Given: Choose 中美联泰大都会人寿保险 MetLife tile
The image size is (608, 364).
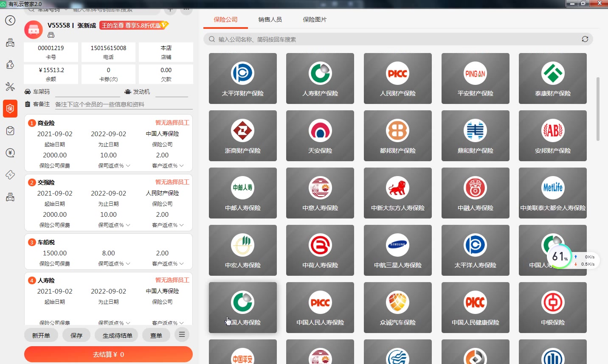Looking at the screenshot, I should (553, 193).
